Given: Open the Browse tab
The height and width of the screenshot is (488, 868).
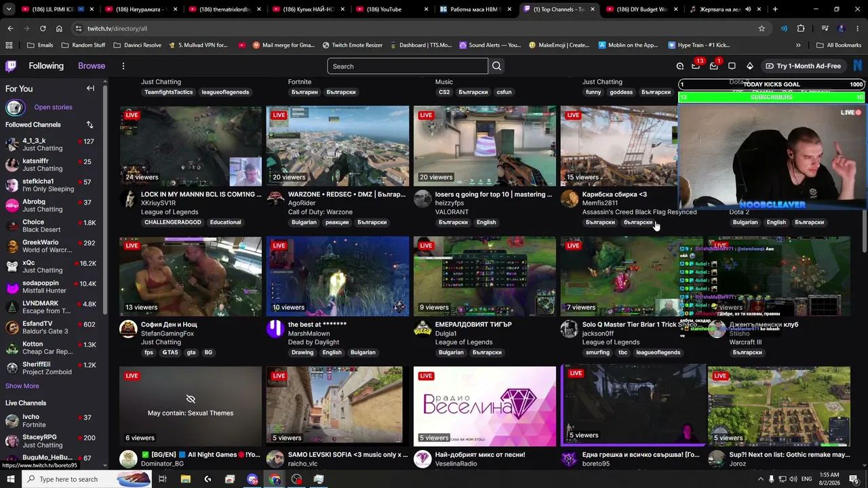Looking at the screenshot, I should click(92, 66).
